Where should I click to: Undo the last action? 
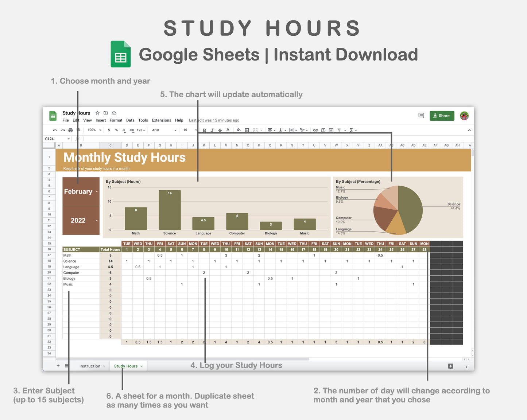coord(54,130)
